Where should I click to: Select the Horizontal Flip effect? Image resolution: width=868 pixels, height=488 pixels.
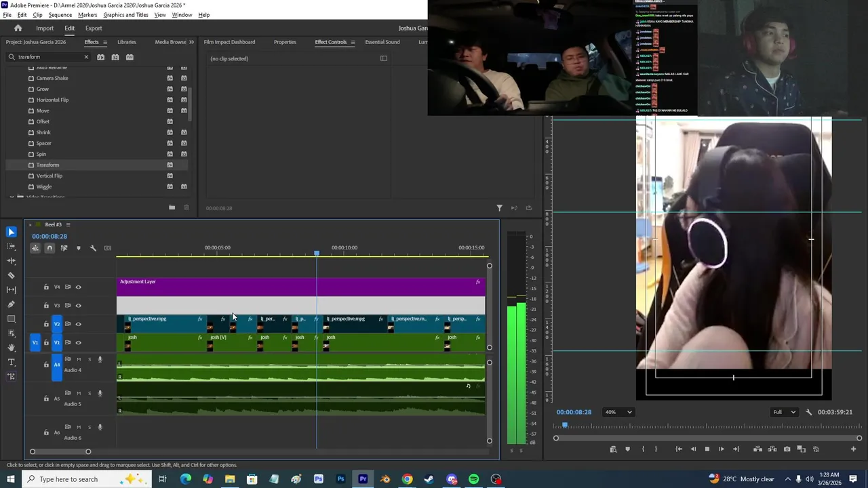pyautogui.click(x=52, y=100)
